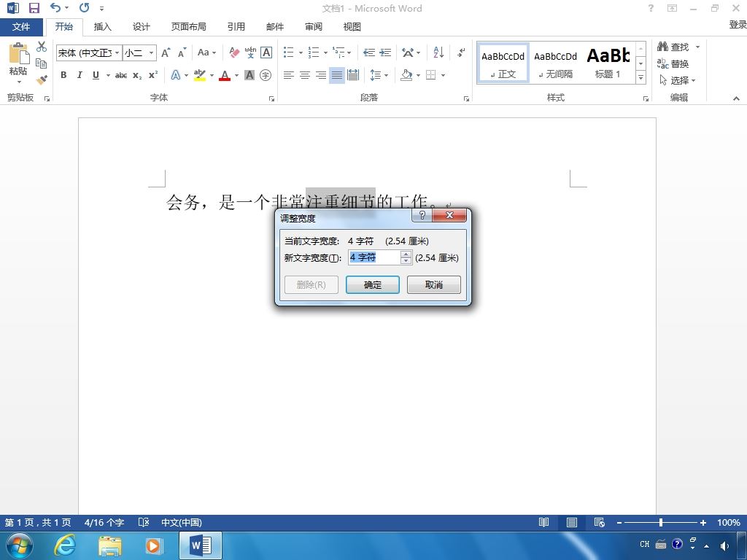
Task: Apply the 无间隔 style
Action: pyautogui.click(x=555, y=63)
